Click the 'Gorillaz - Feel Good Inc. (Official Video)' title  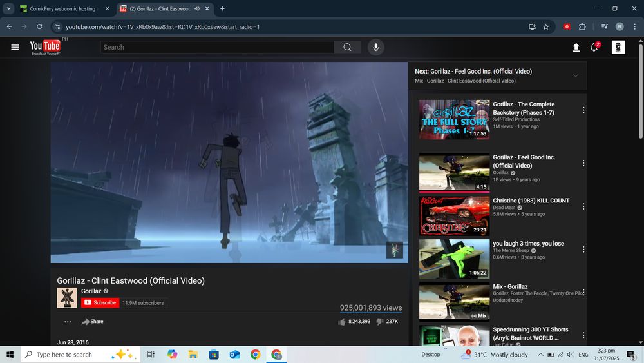524,161
